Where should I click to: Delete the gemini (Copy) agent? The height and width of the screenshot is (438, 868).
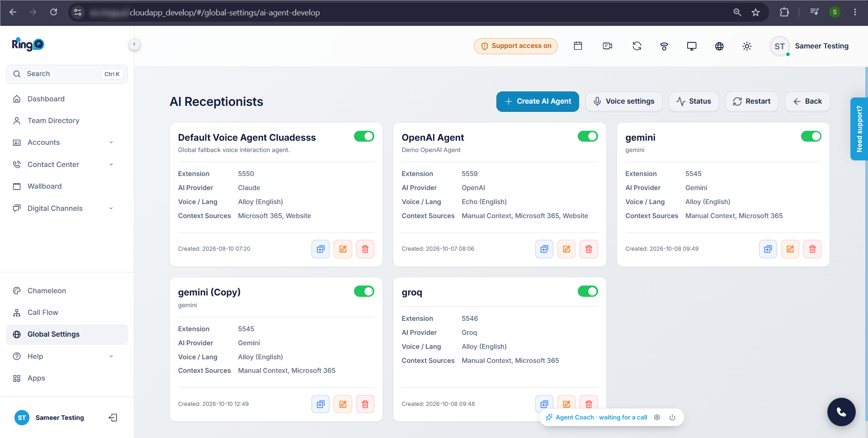[x=365, y=404]
